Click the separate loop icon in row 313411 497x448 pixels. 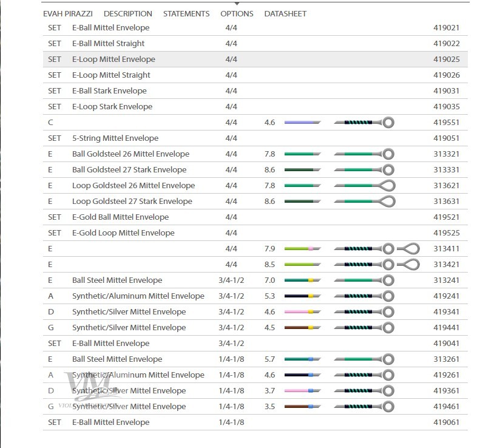click(x=408, y=249)
